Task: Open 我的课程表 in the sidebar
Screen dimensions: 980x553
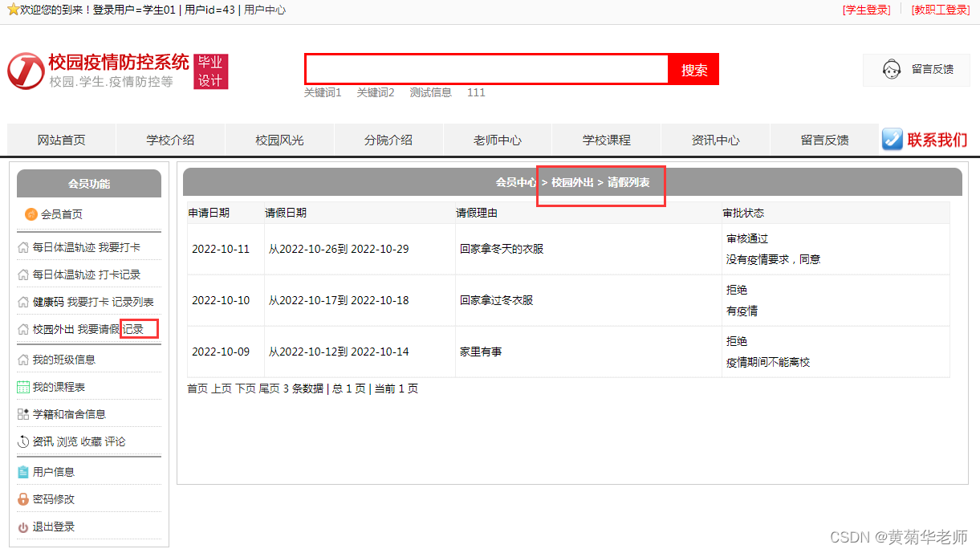Action: click(x=59, y=387)
